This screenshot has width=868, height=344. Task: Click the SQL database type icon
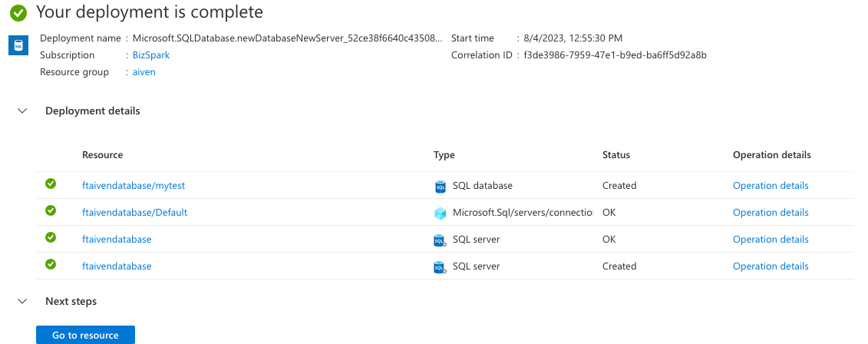tap(440, 186)
